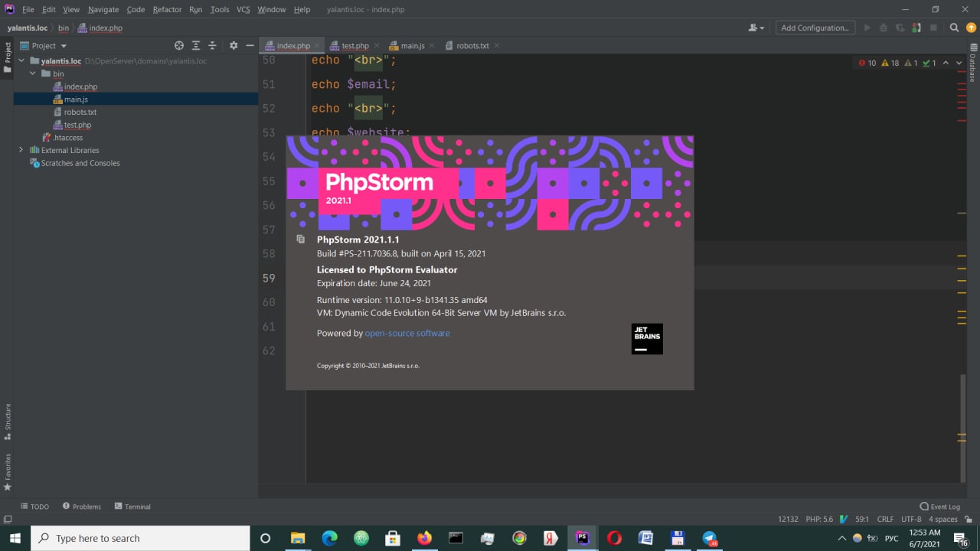Click Expand All in Project panel
Image resolution: width=980 pixels, height=551 pixels.
tap(196, 46)
